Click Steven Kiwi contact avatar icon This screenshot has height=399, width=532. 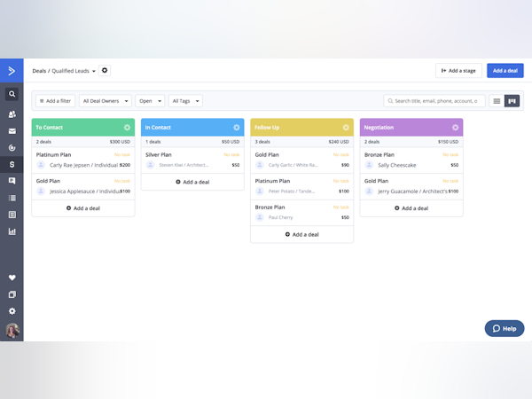pyautogui.click(x=151, y=165)
